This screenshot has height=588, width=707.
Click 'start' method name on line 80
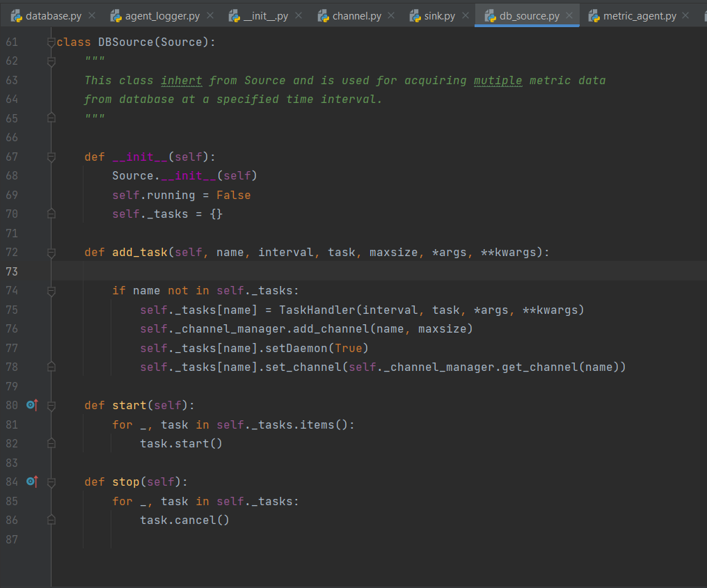(129, 406)
